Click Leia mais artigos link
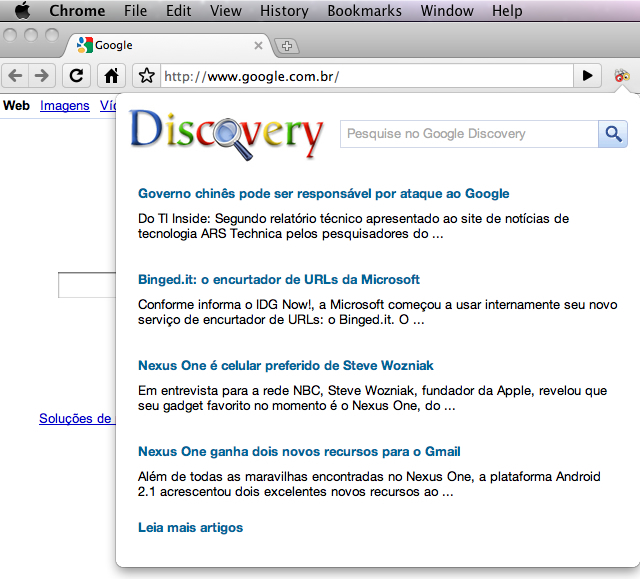The width and height of the screenshot is (640, 579). coord(191,528)
